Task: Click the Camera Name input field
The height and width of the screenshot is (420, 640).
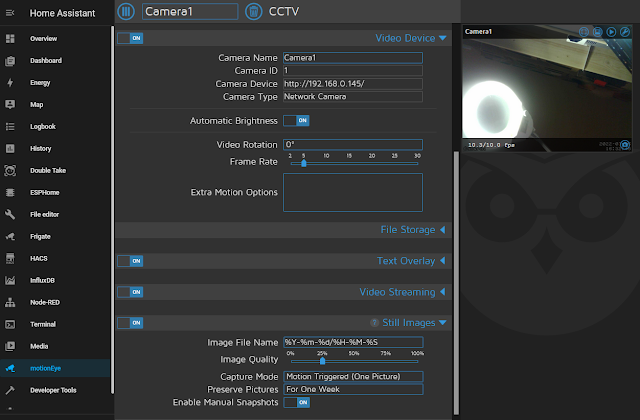Action: pos(353,58)
